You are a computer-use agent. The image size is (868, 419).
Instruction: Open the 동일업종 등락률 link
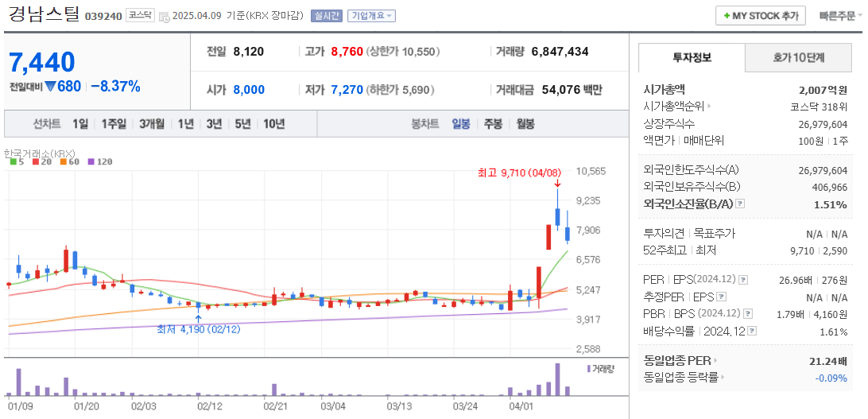coord(684,378)
